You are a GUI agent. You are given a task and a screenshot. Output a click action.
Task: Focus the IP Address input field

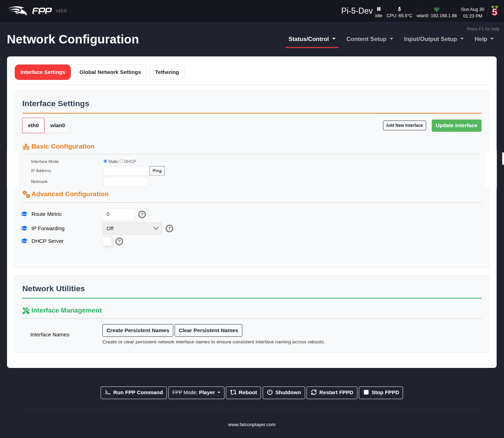pos(126,171)
